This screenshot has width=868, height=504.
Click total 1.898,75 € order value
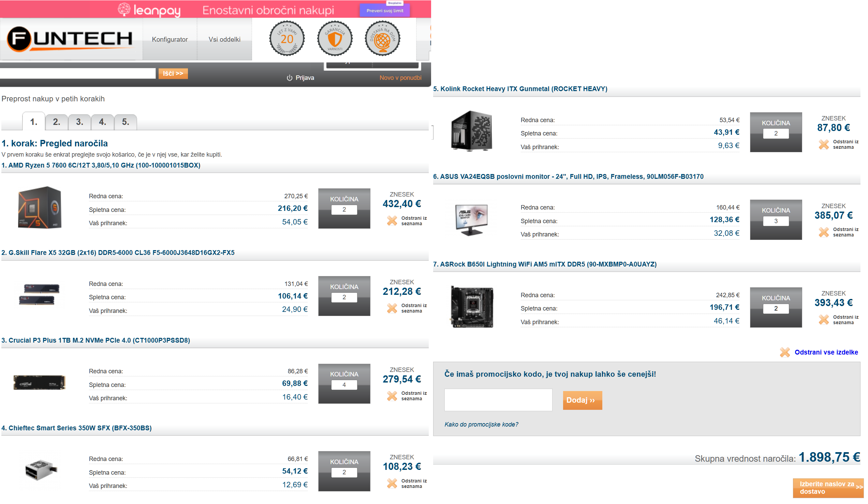pyautogui.click(x=829, y=458)
